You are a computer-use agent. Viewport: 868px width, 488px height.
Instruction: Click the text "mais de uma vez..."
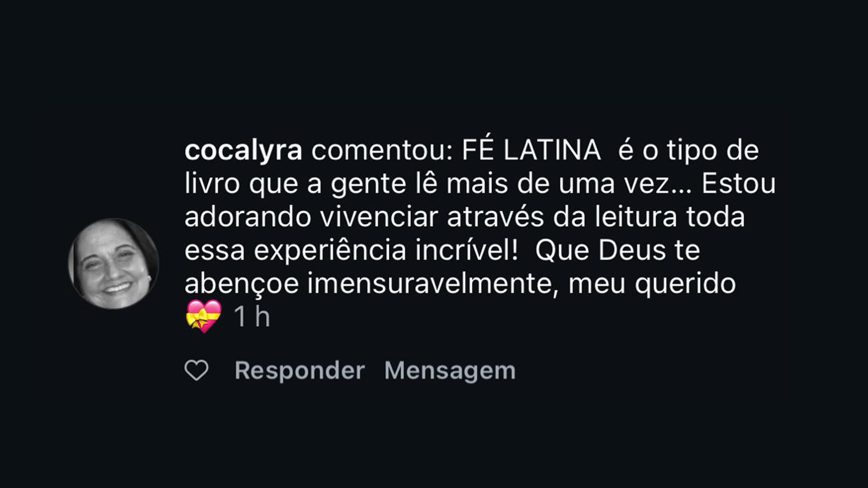(x=569, y=184)
